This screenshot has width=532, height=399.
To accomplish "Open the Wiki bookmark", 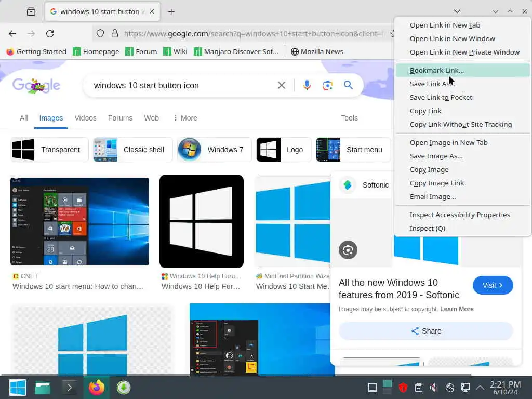I will point(175,51).
